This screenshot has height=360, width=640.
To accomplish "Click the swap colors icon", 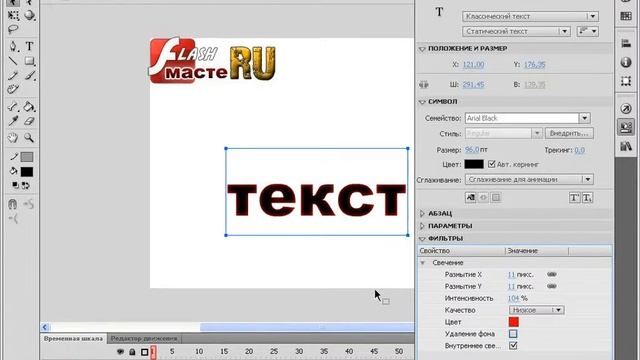I will pos(25,185).
